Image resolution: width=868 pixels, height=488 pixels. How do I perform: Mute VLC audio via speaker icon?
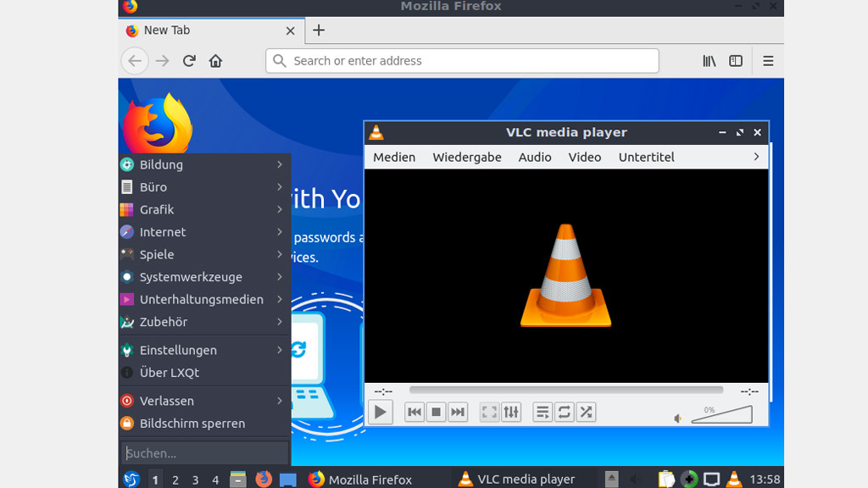click(678, 419)
